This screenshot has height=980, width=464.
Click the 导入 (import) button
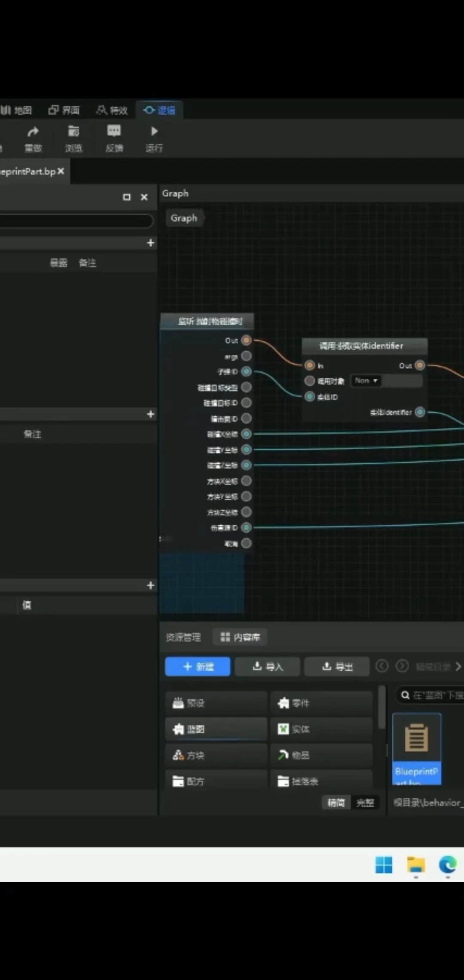click(x=267, y=667)
